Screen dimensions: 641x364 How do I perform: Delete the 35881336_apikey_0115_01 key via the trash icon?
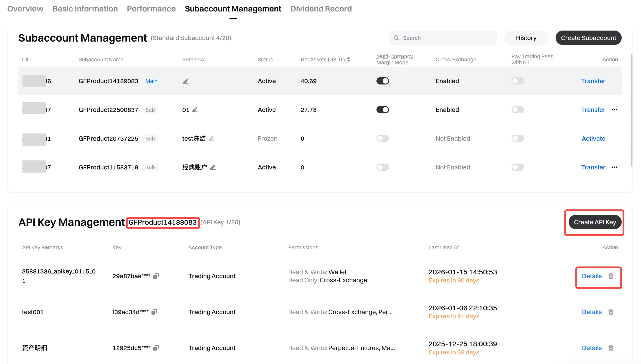tap(611, 276)
